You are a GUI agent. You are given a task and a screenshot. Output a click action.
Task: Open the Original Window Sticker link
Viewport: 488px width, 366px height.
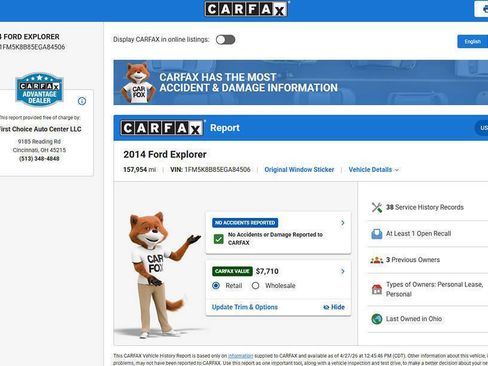coord(299,170)
